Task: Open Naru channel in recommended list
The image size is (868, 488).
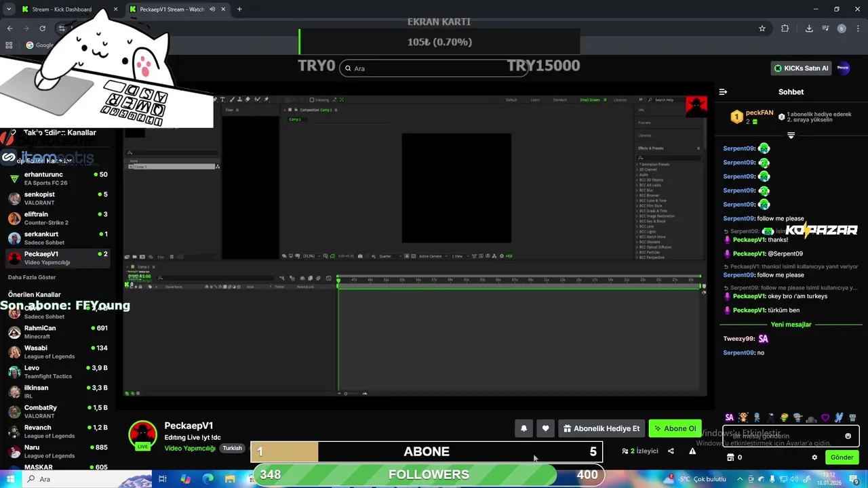Action: [58, 451]
